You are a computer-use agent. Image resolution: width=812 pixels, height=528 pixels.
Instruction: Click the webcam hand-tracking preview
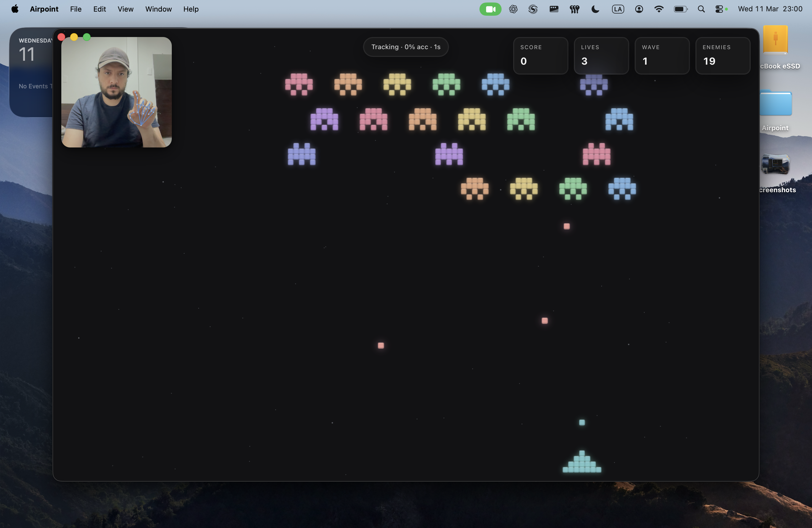(116, 92)
